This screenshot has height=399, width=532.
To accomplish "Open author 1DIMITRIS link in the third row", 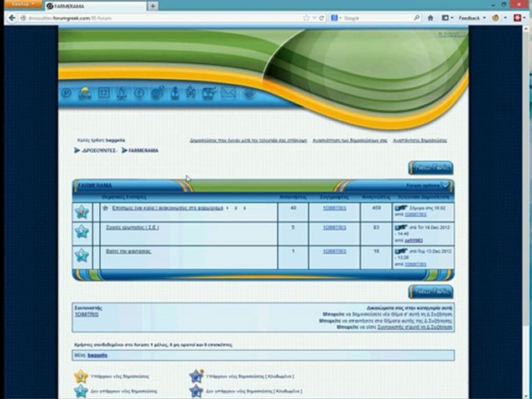I will (334, 252).
